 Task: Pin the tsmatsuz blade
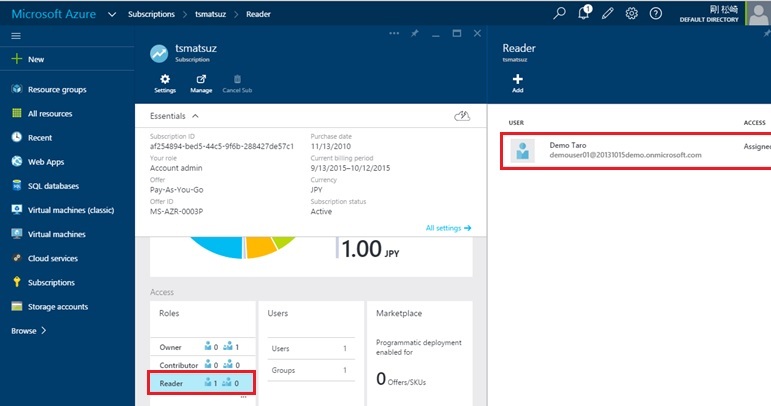click(x=415, y=33)
